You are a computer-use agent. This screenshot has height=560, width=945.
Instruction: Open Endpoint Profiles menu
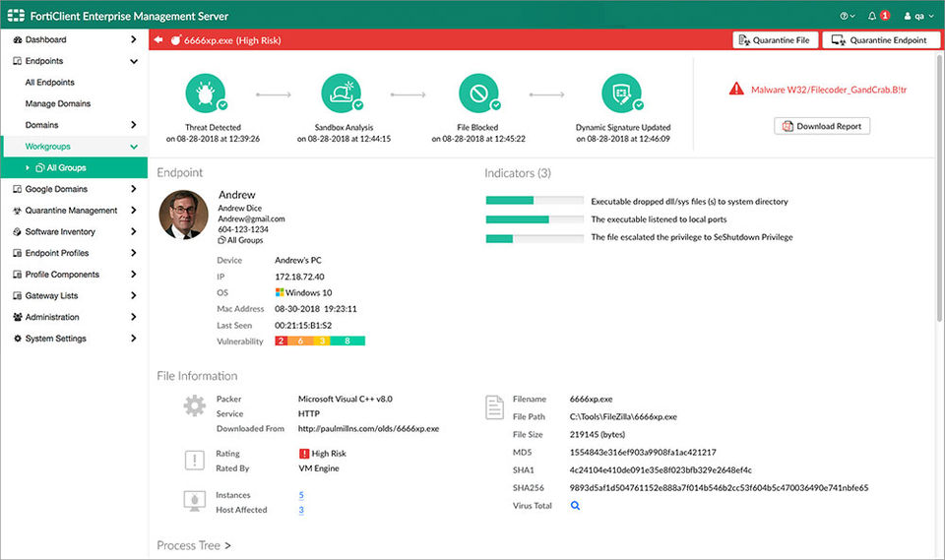click(57, 253)
